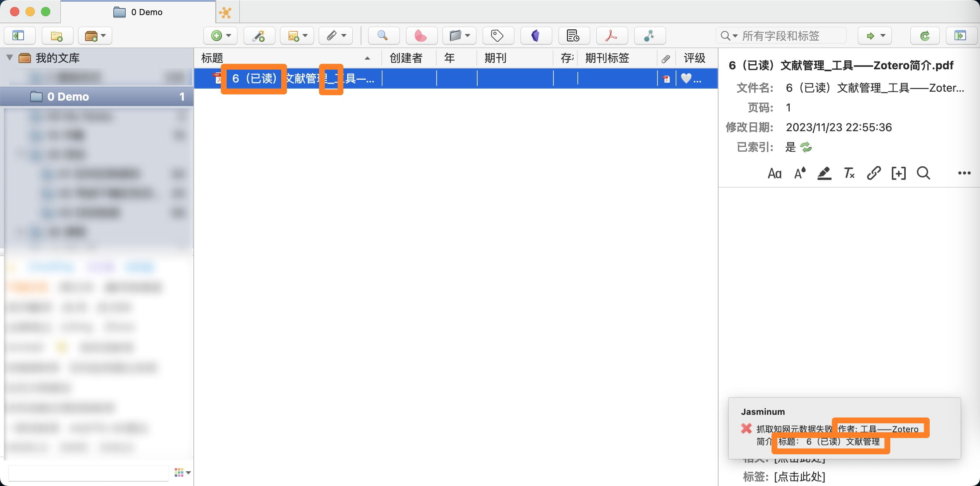Toggle the right item pane visibility
This screenshot has width=980, height=486.
(960, 36)
